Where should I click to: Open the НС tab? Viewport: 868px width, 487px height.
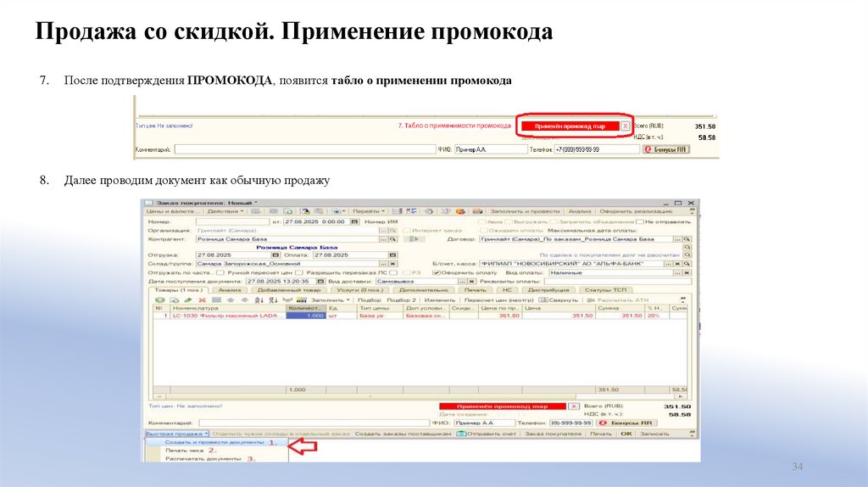point(507,290)
